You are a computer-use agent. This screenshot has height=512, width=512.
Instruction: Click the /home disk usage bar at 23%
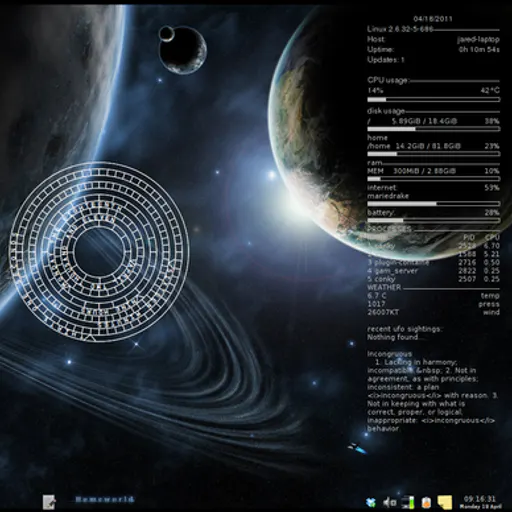[x=433, y=154]
